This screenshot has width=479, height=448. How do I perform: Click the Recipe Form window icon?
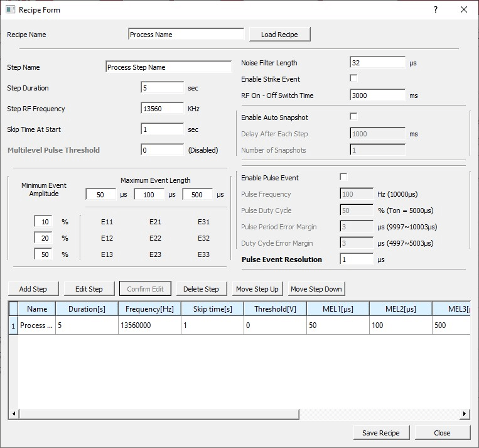[x=10, y=10]
